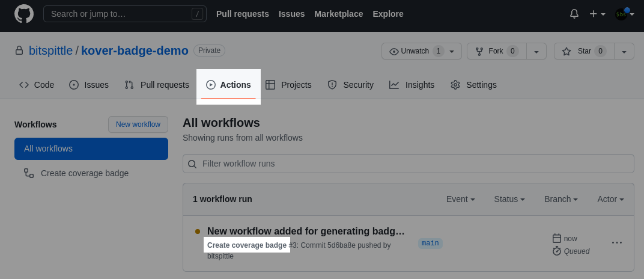The height and width of the screenshot is (279, 644).
Task: Select All workflows in sidebar
Action: tap(91, 149)
